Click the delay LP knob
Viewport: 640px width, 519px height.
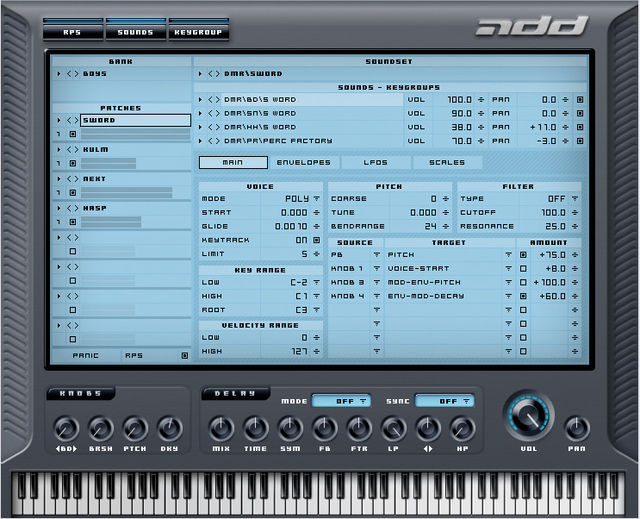(393, 429)
